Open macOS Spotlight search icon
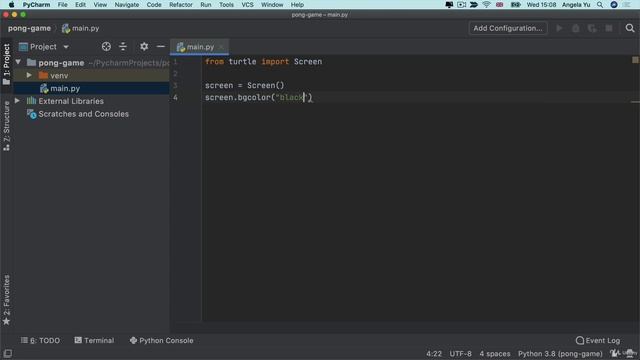This screenshot has width=640, height=360. click(x=600, y=5)
